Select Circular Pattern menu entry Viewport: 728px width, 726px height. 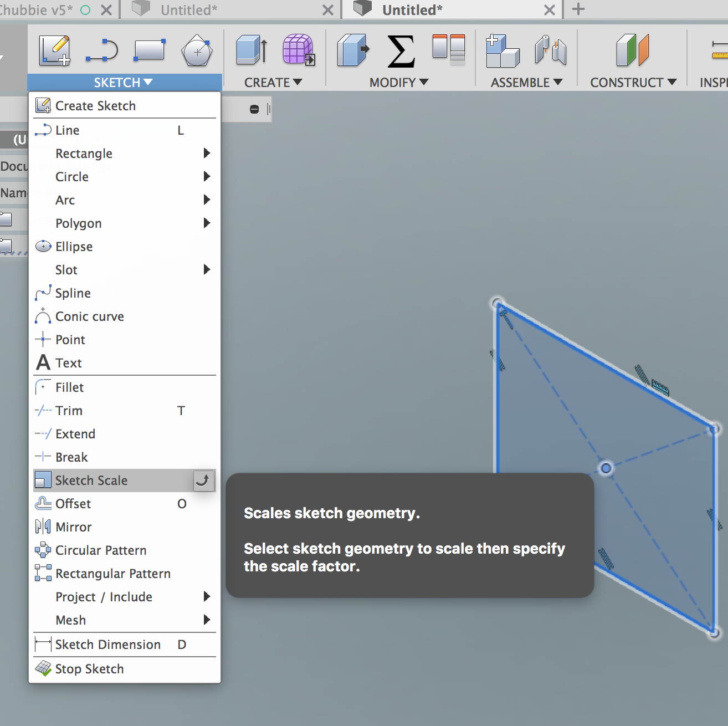[101, 550]
